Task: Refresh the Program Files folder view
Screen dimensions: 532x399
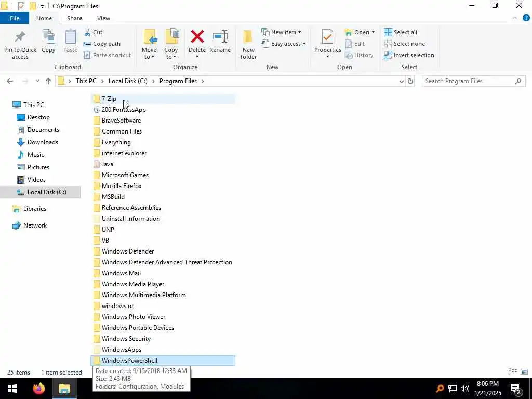Action: click(x=410, y=81)
